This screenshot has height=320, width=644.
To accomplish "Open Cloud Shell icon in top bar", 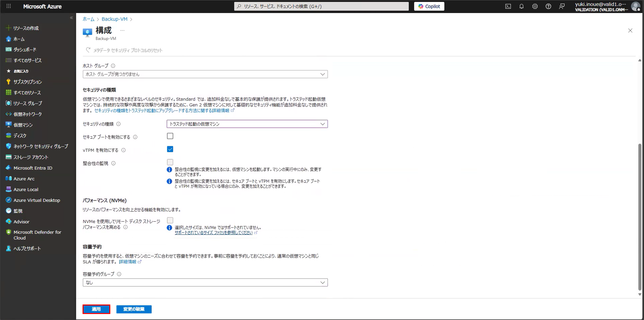I will coord(508,6).
